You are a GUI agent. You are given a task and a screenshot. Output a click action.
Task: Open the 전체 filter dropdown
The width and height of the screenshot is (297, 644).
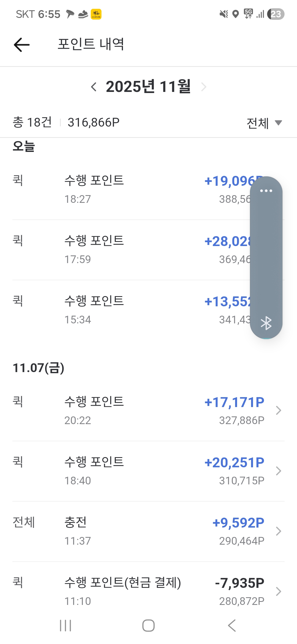coord(264,123)
